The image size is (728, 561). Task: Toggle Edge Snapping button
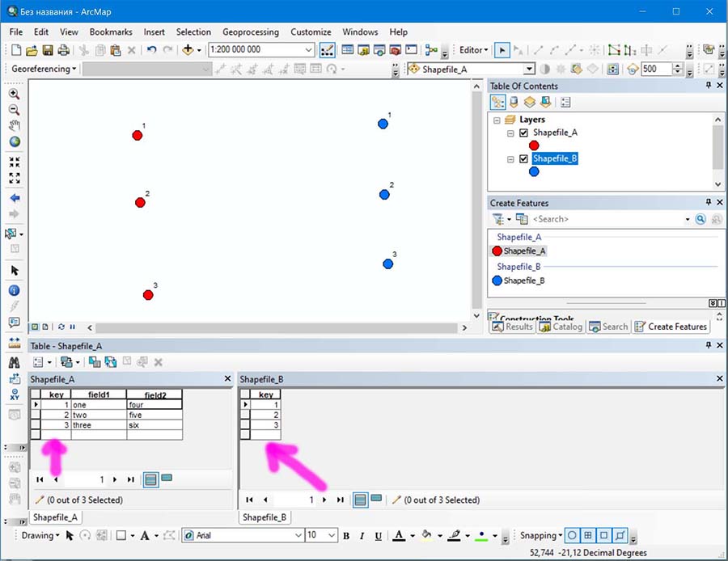[620, 535]
